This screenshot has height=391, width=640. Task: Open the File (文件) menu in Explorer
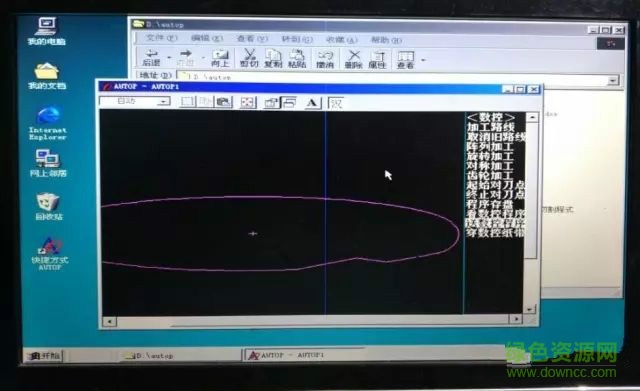(161, 38)
